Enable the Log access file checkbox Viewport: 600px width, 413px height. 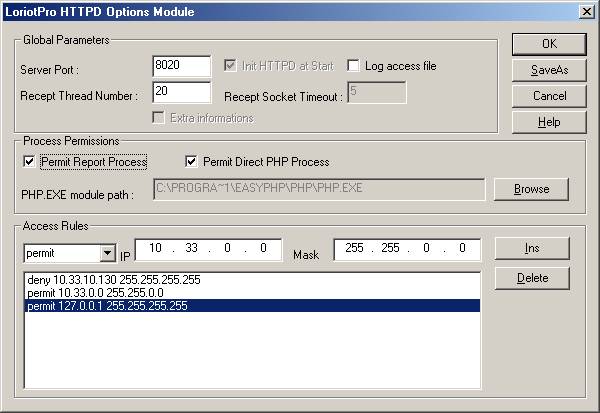click(354, 66)
